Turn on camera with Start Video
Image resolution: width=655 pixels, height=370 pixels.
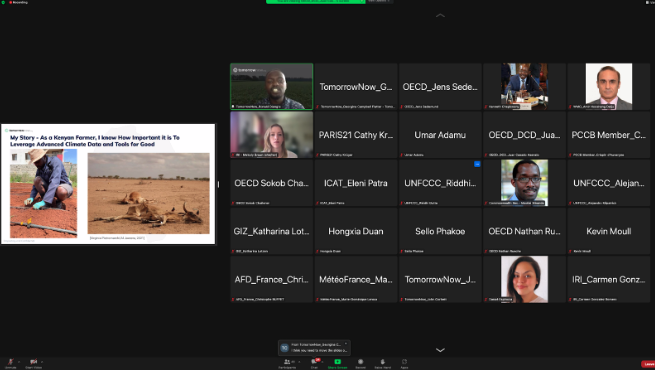(x=33, y=363)
